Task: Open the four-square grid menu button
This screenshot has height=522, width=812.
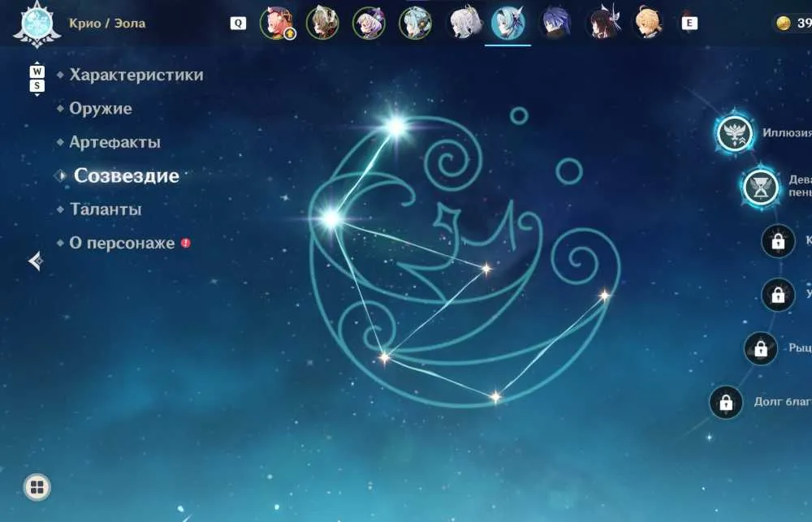Action: (37, 487)
